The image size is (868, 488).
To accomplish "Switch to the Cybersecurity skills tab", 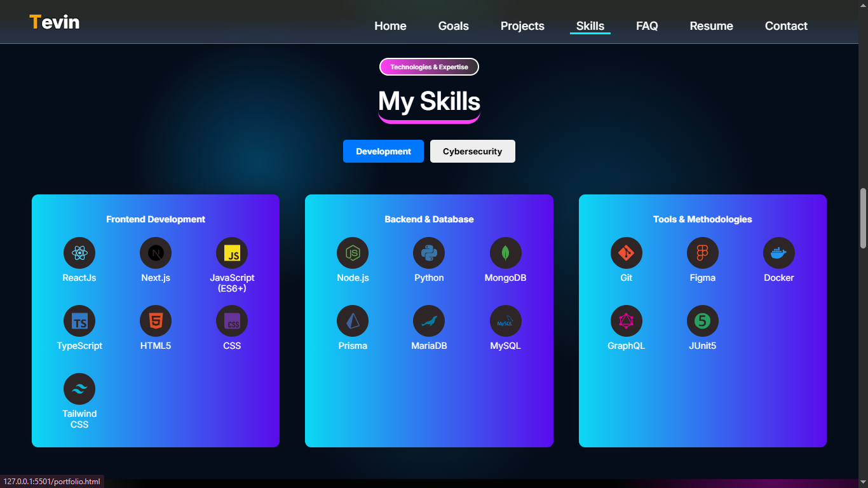I will [x=473, y=151].
